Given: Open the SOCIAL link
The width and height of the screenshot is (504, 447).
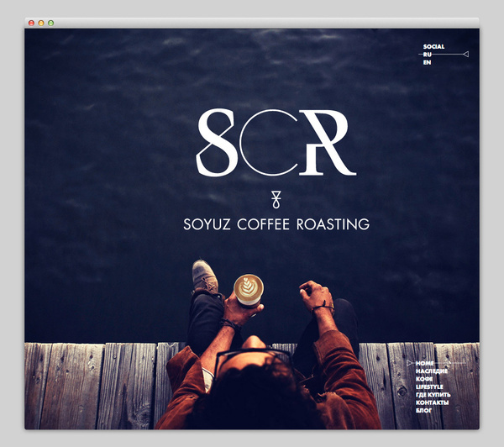Looking at the screenshot, I should (433, 46).
